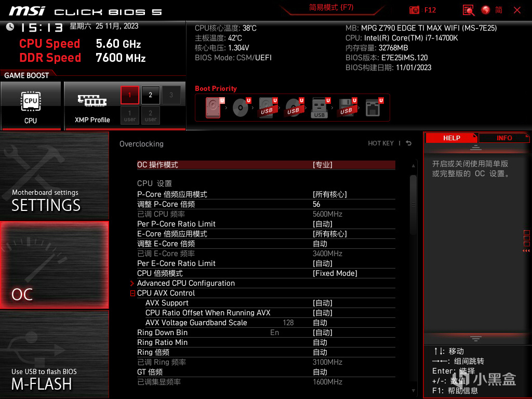Image resolution: width=532 pixels, height=399 pixels.
Task: Click the red side-panel arrows handle
Action: coord(526,241)
